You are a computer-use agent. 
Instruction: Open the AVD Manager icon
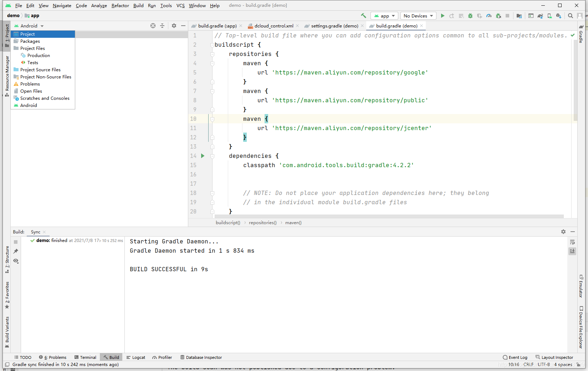[549, 16]
